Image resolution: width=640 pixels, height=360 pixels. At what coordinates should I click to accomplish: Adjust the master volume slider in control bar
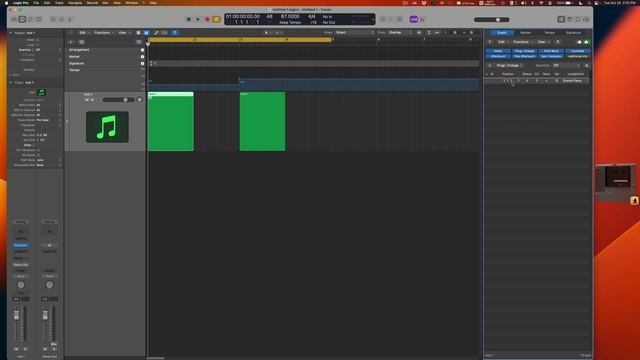491,20
